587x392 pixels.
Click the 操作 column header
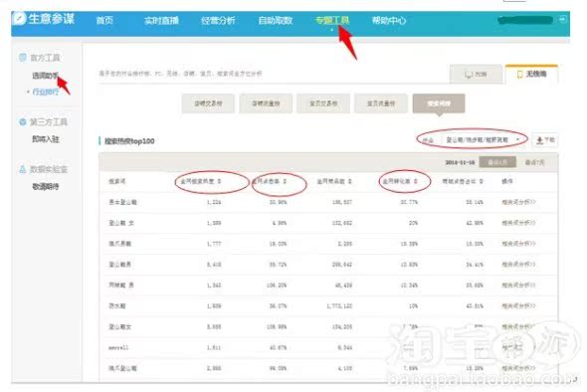click(507, 182)
